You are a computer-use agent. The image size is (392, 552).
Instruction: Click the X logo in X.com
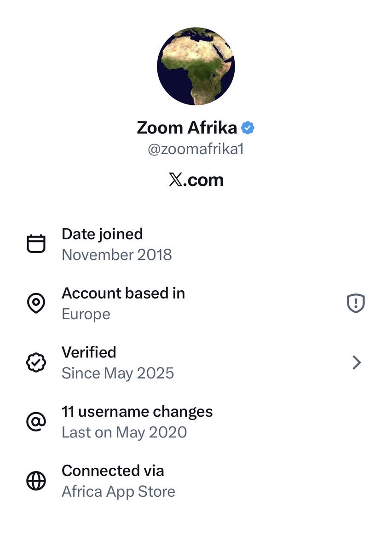pos(175,180)
